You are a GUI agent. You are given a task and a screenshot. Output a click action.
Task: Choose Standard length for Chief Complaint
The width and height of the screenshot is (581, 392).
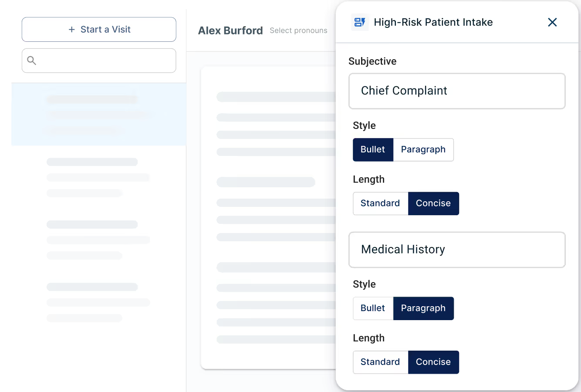click(380, 203)
